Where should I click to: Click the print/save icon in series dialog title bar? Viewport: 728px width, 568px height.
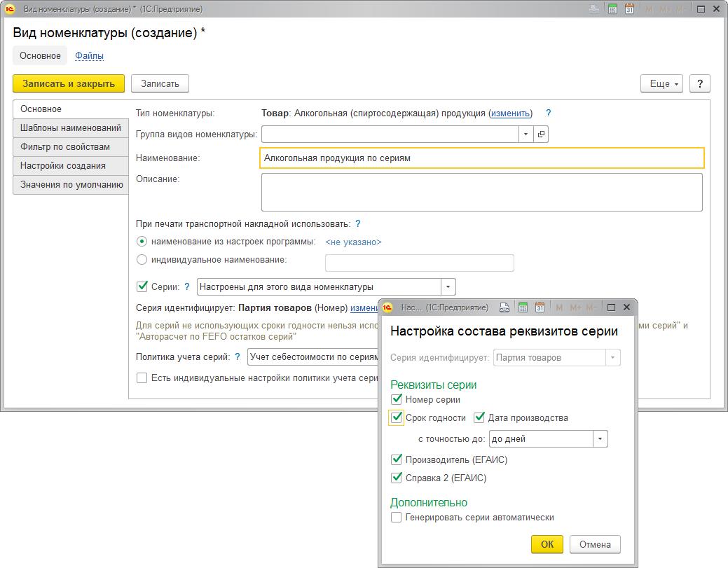click(x=504, y=307)
